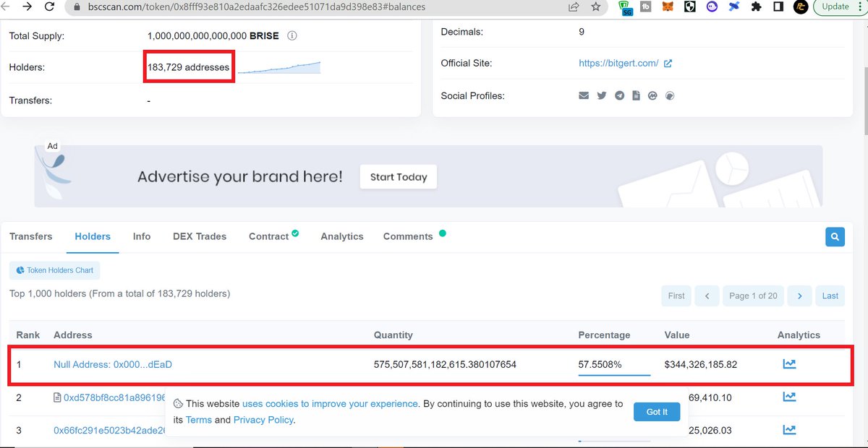Viewport: 868px width, 448px height.
Task: Click the address bar URL
Action: coord(256,7)
